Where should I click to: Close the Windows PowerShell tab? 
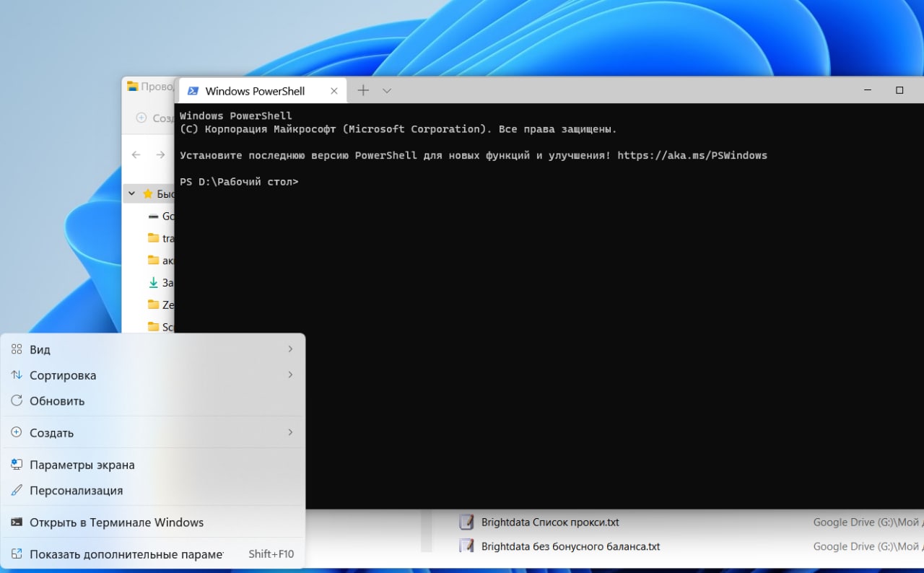click(x=334, y=91)
